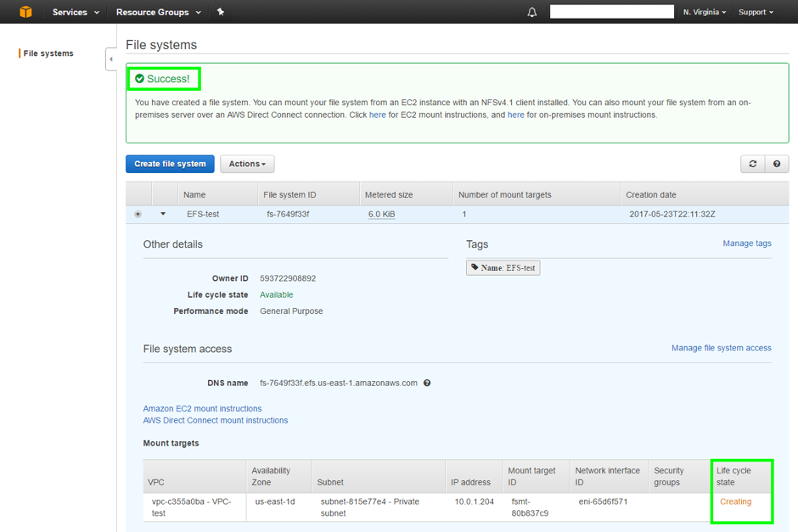Open the Services dropdown menu
This screenshot has width=798, height=532.
(x=76, y=12)
